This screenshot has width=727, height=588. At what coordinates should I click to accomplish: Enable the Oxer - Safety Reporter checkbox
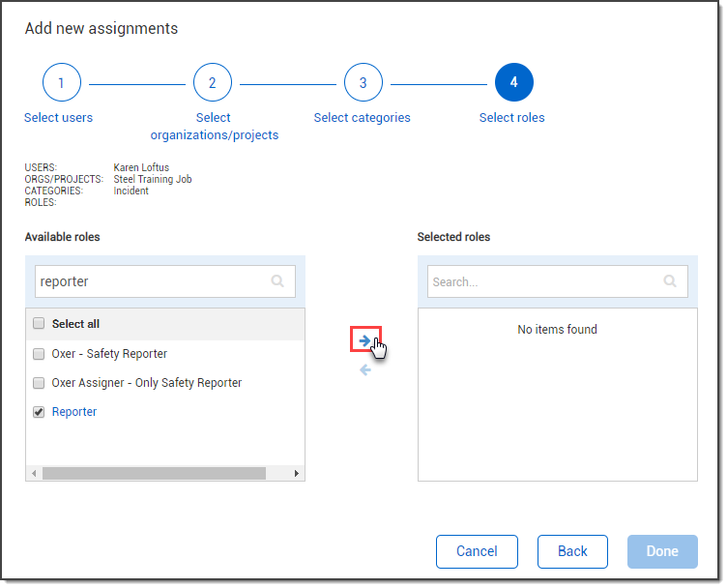point(39,354)
